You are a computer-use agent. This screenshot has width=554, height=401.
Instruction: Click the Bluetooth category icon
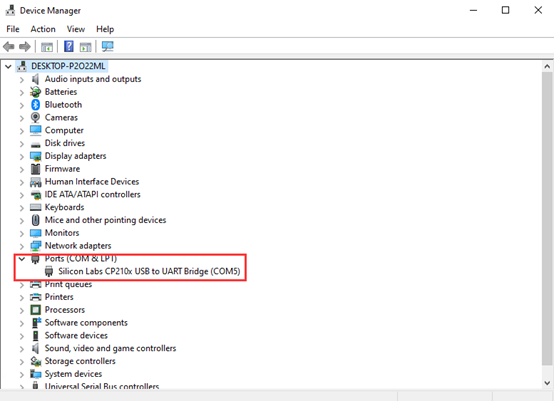[x=35, y=105]
